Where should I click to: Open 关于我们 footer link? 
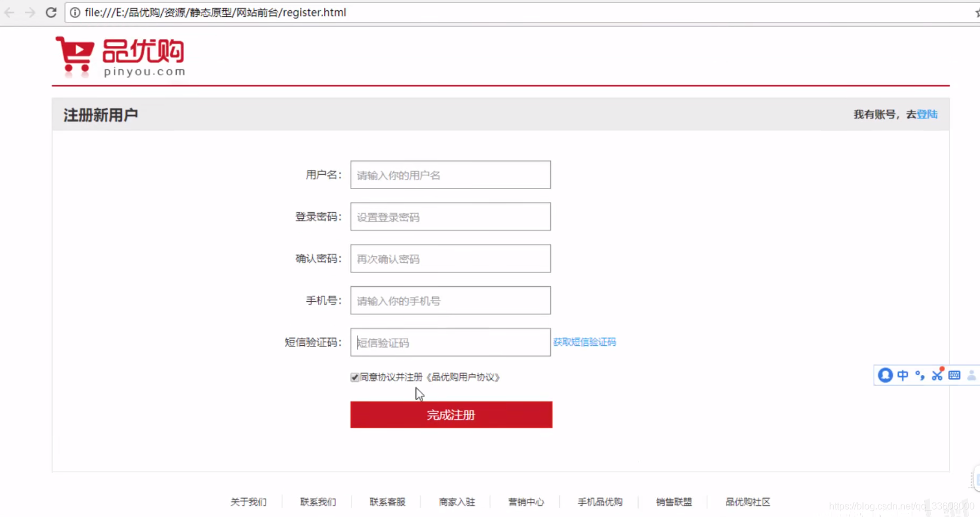[x=248, y=502]
